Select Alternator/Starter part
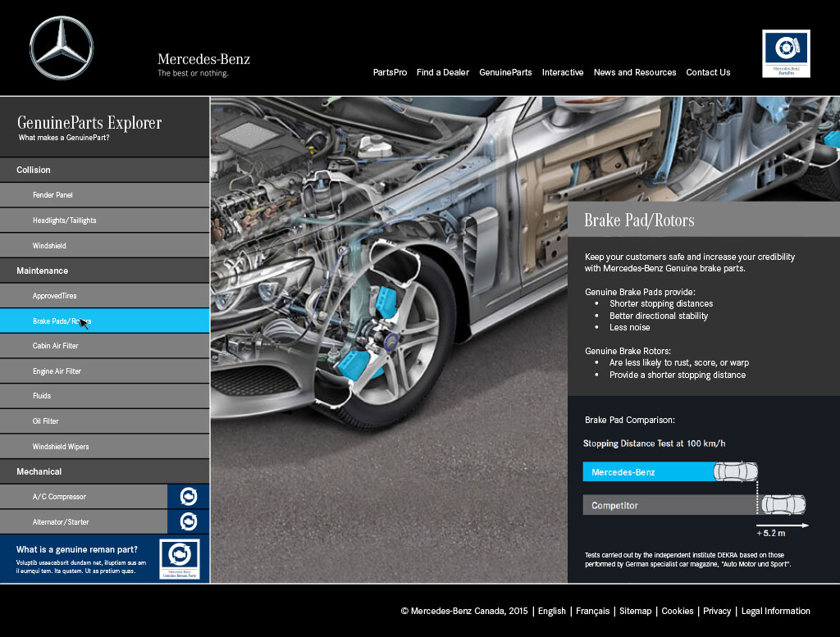This screenshot has width=840, height=637. tap(83, 522)
